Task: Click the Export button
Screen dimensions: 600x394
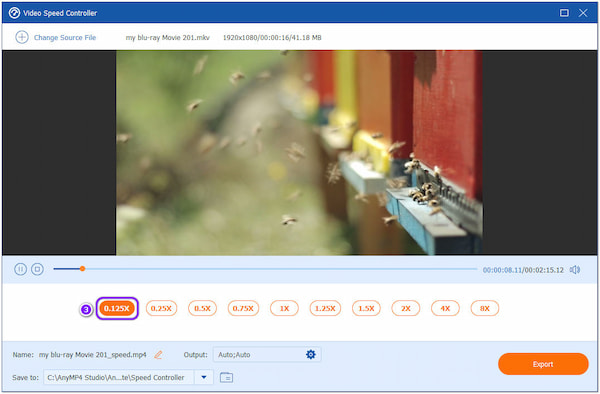Action: [543, 364]
